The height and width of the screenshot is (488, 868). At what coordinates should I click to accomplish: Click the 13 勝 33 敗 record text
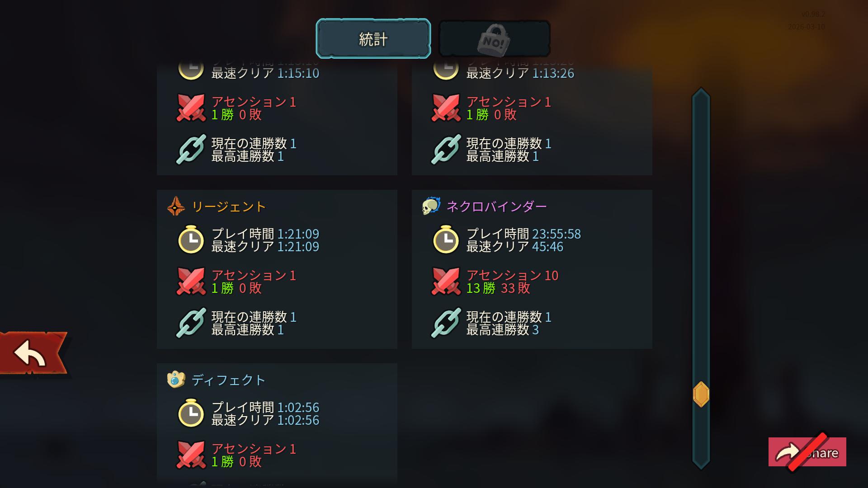(x=498, y=288)
